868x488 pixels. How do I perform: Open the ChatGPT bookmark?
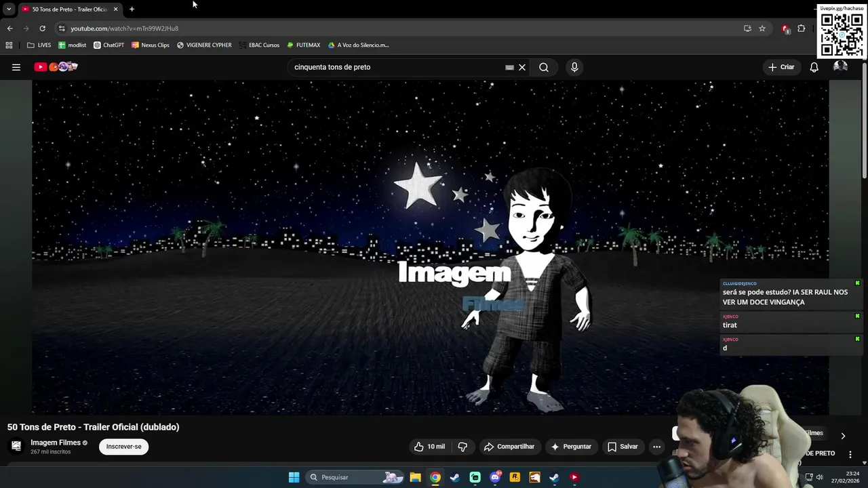109,45
